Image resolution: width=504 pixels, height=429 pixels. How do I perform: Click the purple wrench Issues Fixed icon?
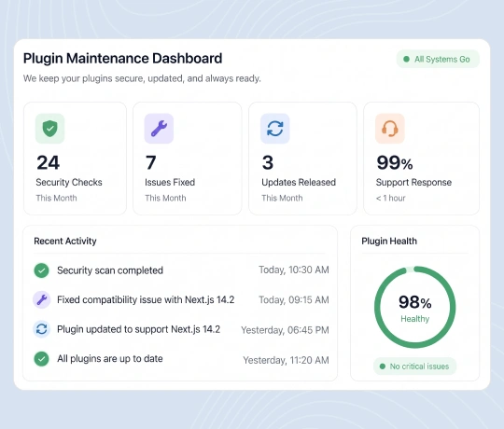point(159,129)
